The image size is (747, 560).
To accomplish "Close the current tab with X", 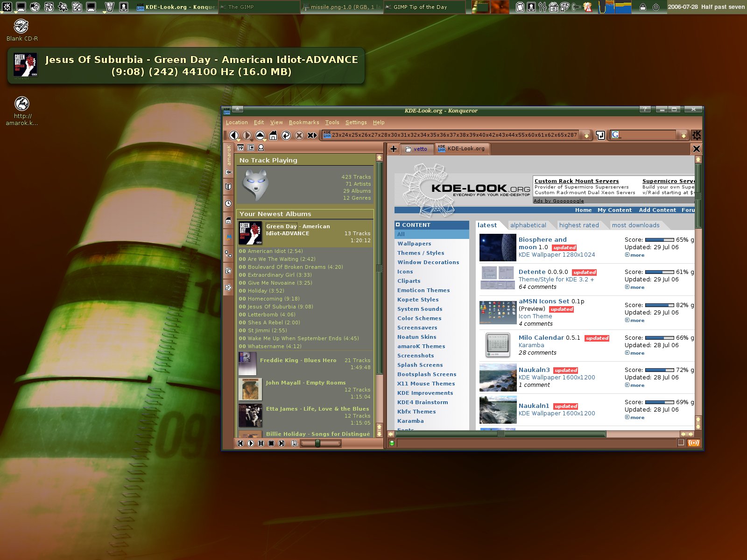I will [x=696, y=149].
